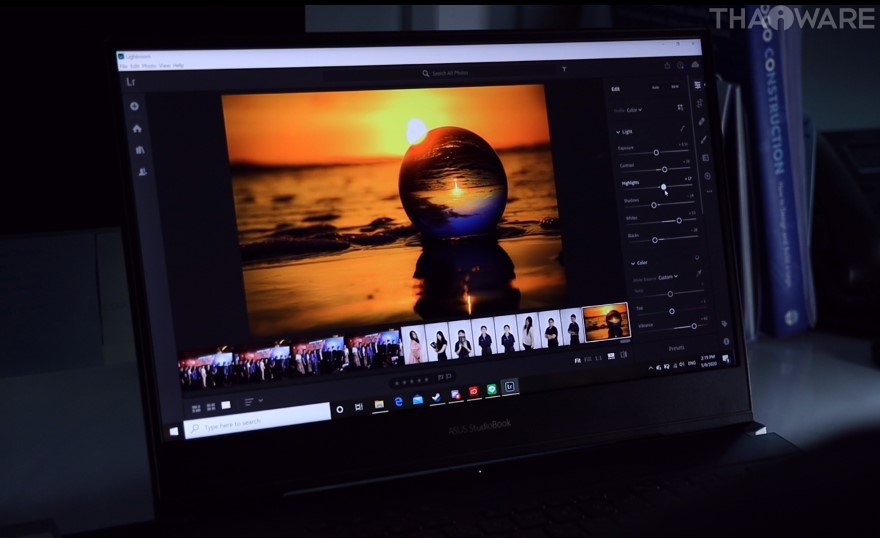Viewport: 880px width, 538px height.
Task: Click the color mixer circle icon
Action: pos(697,257)
